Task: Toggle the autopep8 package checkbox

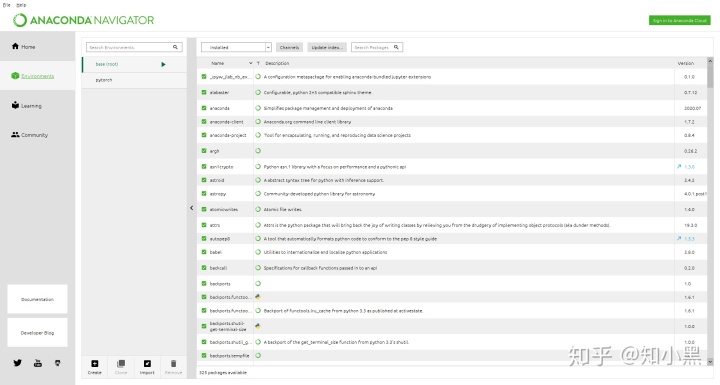Action: tap(204, 238)
